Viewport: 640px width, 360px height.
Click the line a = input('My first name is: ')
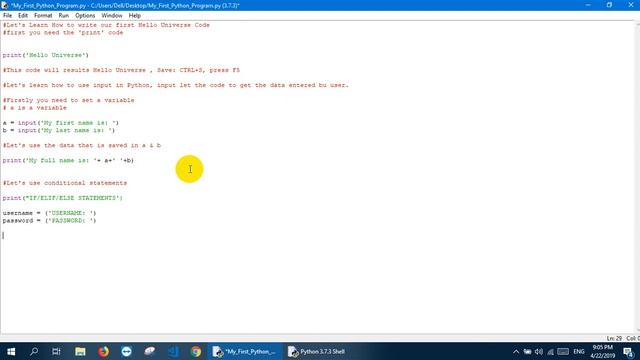[x=60, y=123]
